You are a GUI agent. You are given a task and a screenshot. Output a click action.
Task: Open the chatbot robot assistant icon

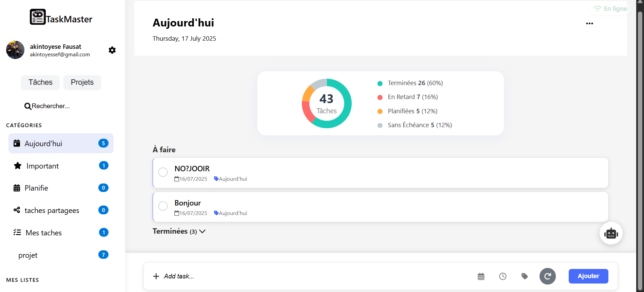[x=611, y=233]
